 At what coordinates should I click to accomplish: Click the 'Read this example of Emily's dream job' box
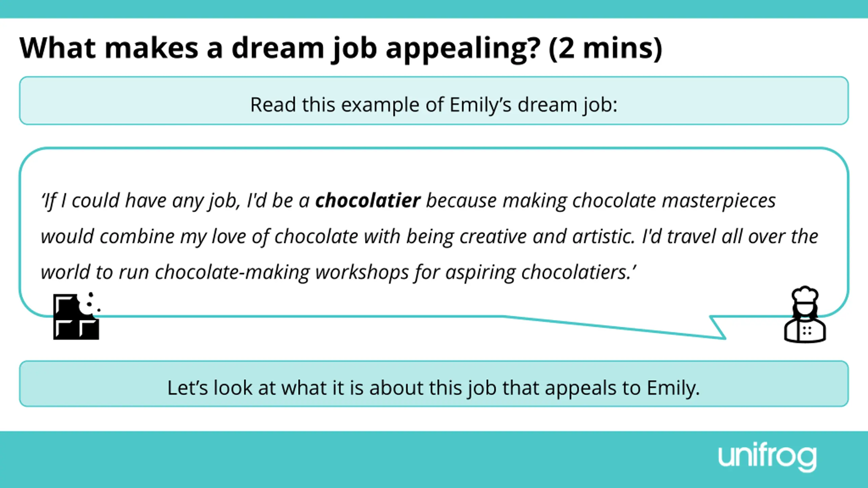click(x=434, y=101)
